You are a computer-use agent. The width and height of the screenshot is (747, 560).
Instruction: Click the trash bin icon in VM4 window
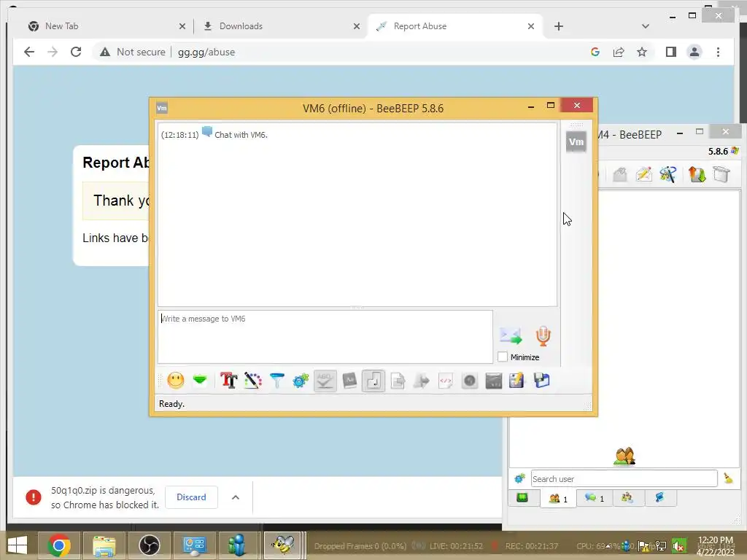click(x=721, y=174)
